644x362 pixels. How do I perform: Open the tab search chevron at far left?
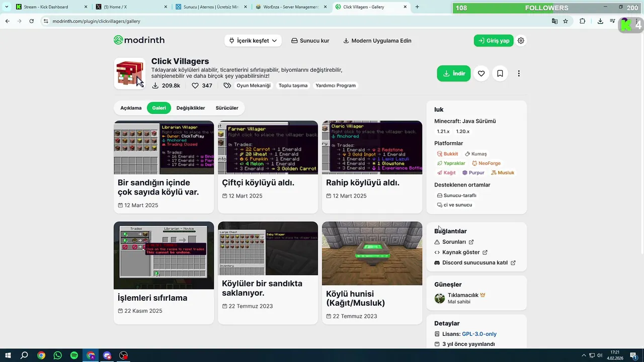click(7, 7)
